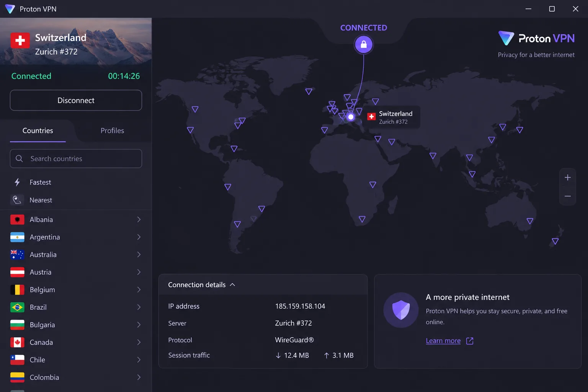Click the Switzerland flag in header
Image resolution: width=588 pixels, height=392 pixels.
pyautogui.click(x=20, y=40)
